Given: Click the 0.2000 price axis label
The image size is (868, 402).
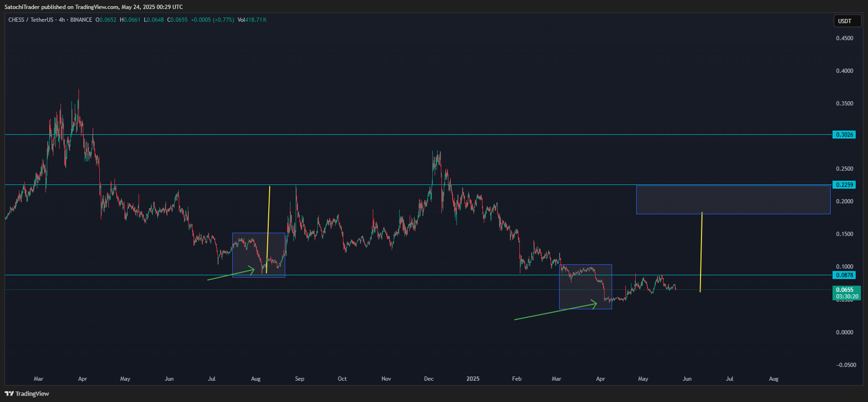Looking at the screenshot, I should pos(844,201).
